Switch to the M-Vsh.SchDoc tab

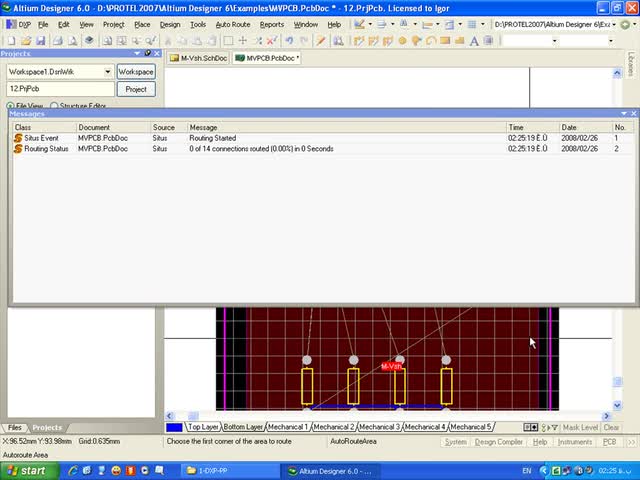(x=198, y=58)
